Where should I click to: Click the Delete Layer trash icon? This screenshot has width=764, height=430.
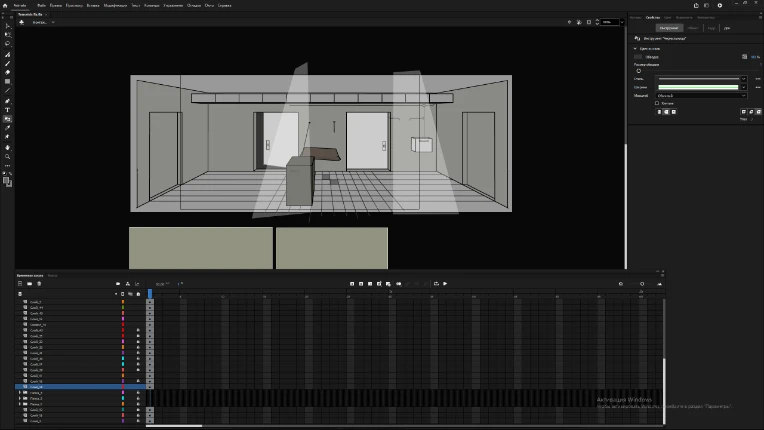coord(39,283)
